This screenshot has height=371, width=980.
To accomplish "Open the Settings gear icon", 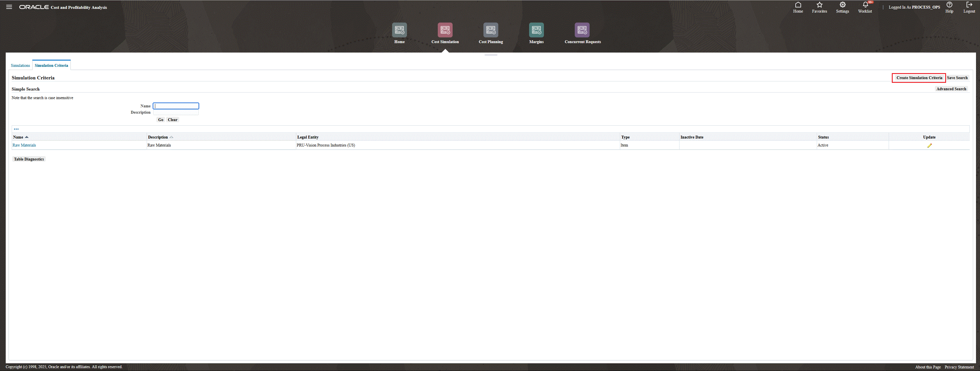I will (x=842, y=5).
